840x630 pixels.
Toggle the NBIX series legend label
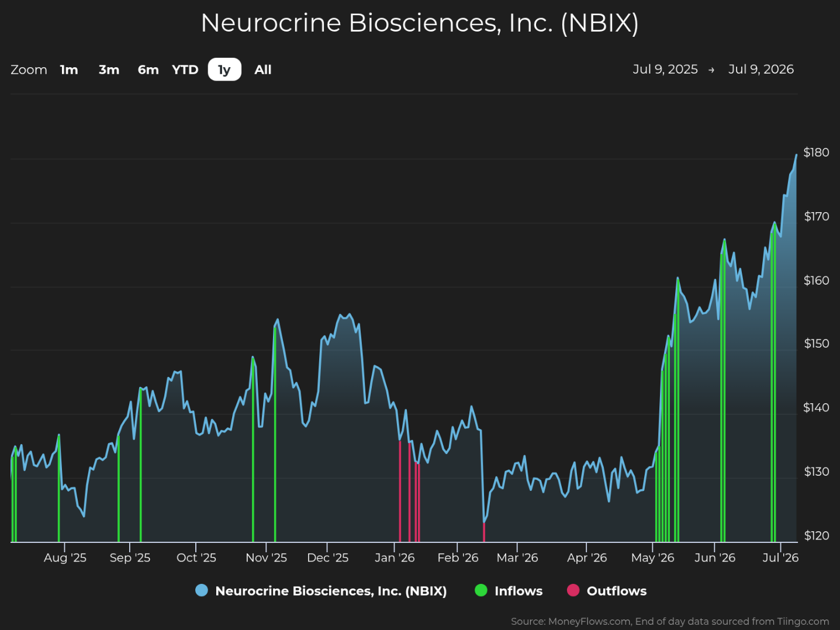(x=331, y=591)
